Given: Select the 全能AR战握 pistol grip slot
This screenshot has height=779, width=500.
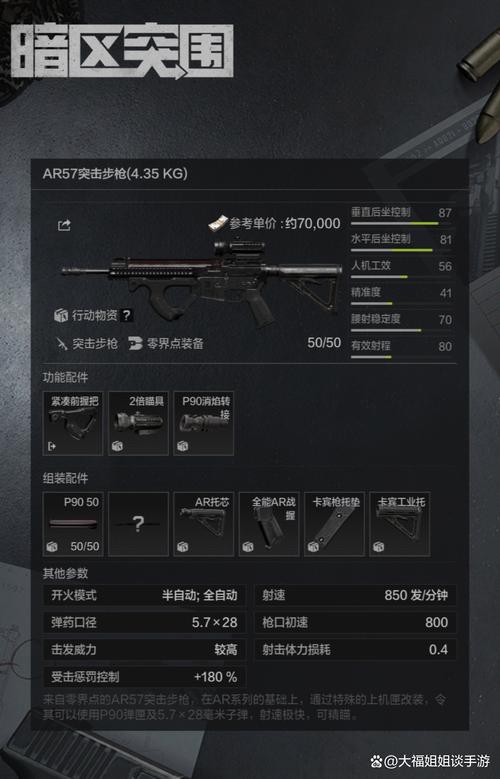Looking at the screenshot, I should click(269, 524).
